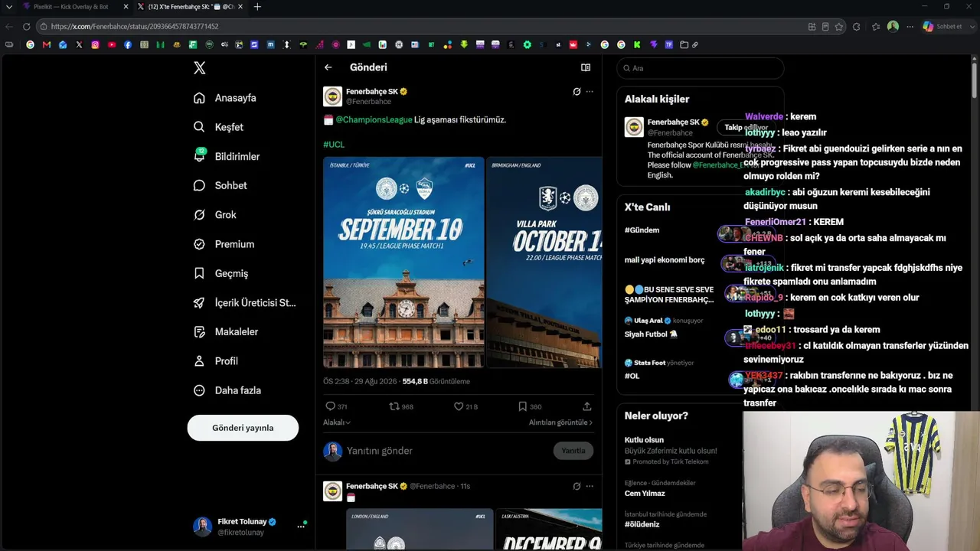Go to Anasayfa in the X sidebar
The height and width of the screenshot is (551, 980).
tap(225, 98)
